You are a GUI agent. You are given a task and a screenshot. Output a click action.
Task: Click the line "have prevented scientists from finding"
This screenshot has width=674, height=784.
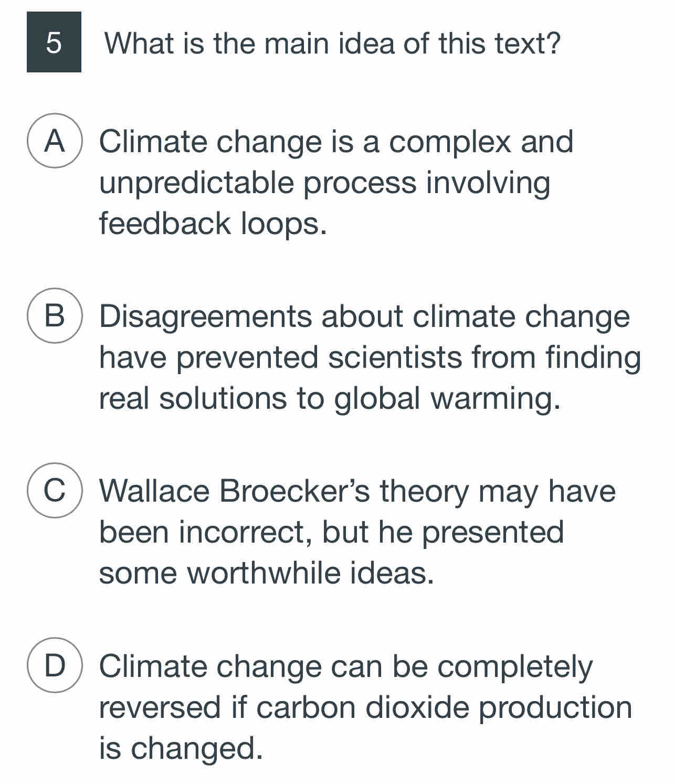point(370,357)
